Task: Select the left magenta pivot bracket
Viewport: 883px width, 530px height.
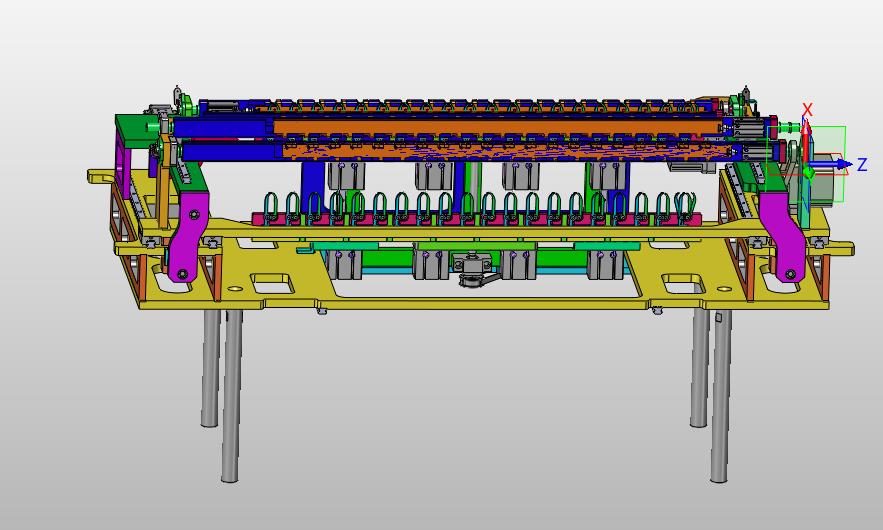Action: (x=189, y=237)
